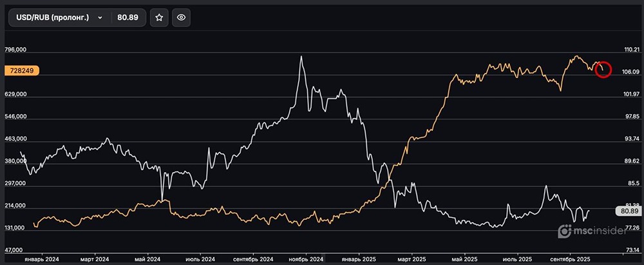Click the ноябрь 2024 date label
The width and height of the screenshot is (644, 265).
(x=306, y=260)
